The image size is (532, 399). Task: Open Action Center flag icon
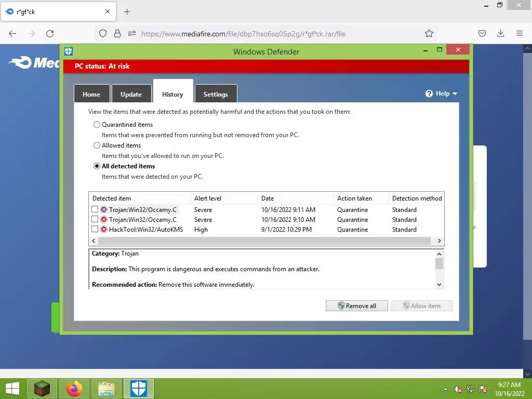(483, 389)
